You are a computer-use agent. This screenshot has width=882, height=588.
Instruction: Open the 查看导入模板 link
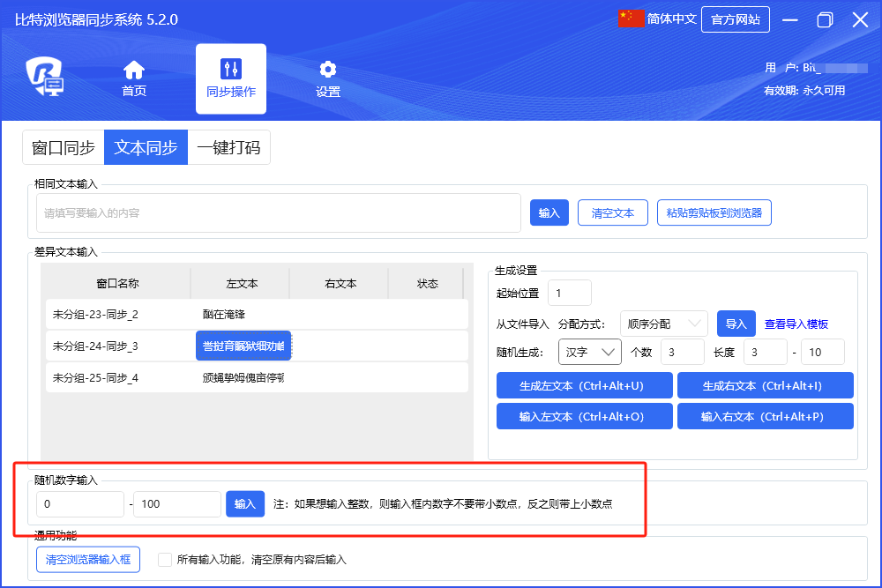pos(796,324)
